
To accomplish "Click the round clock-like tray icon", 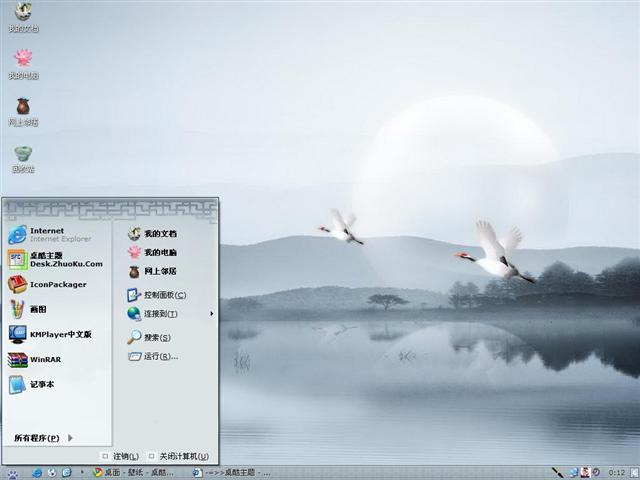I will pos(596,472).
